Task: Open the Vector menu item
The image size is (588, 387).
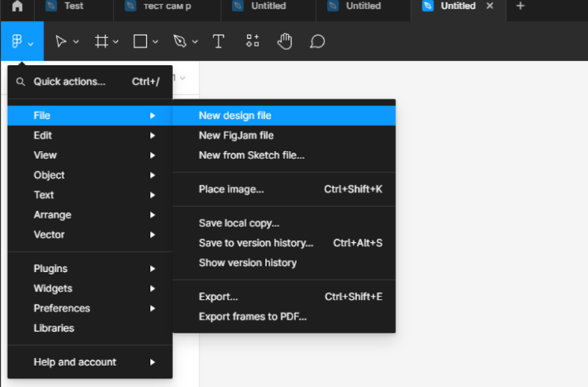Action: point(90,235)
